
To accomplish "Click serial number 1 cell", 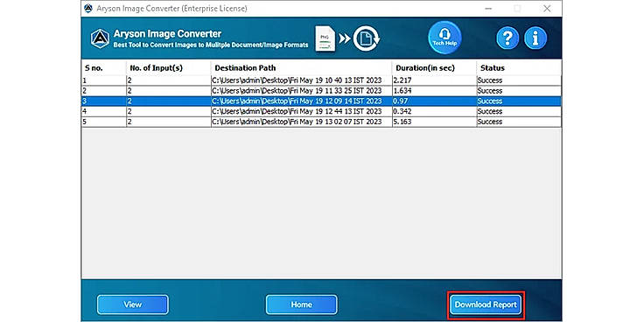I will point(104,80).
